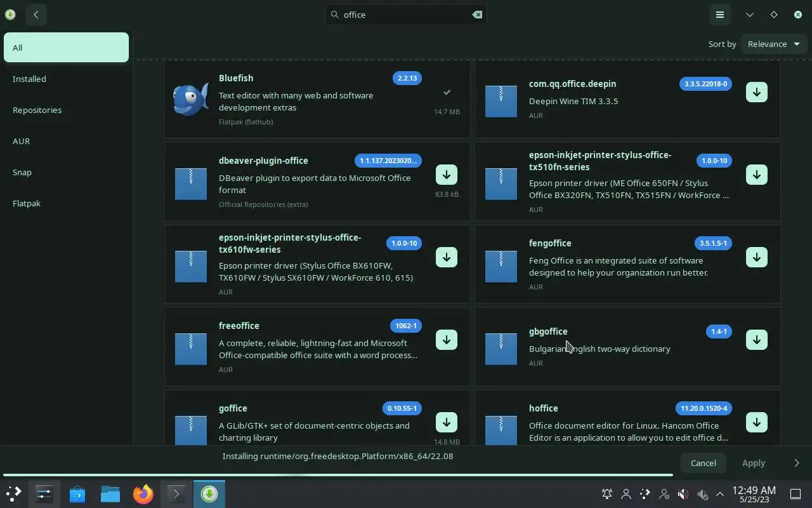812x508 pixels.
Task: Open the file manager from the taskbar
Action: point(110,493)
